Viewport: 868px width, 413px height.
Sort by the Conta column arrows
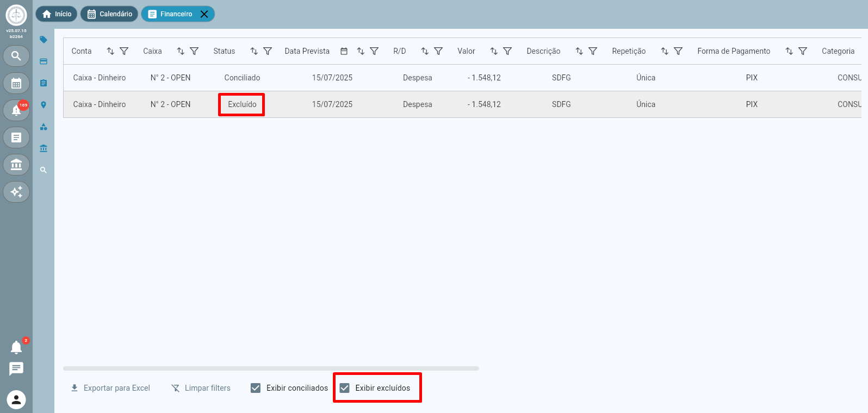coord(110,51)
